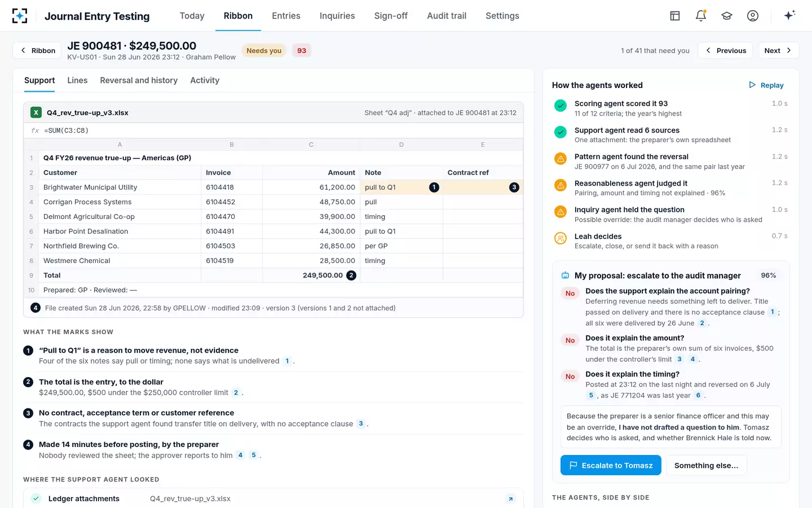Viewport: 812px width, 508px height.
Task: Click the graduation cap learning icon
Action: [727, 16]
